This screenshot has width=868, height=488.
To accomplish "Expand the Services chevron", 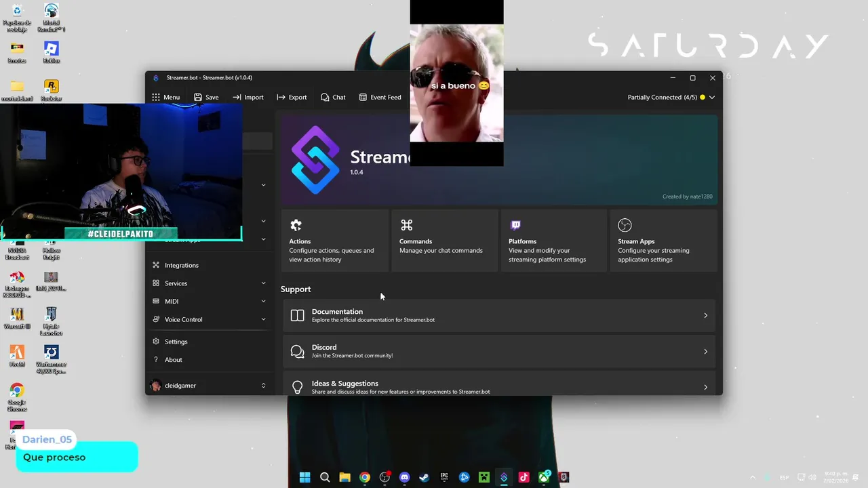I will pyautogui.click(x=263, y=283).
